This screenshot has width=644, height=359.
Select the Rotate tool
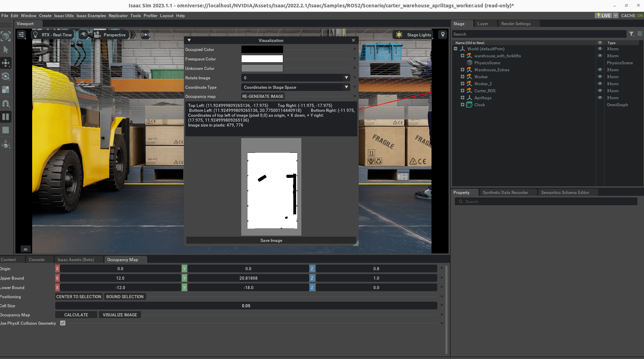6,76
